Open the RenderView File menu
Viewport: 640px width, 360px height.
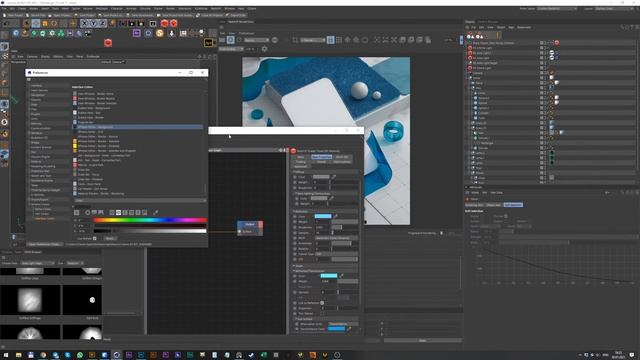[x=223, y=33]
